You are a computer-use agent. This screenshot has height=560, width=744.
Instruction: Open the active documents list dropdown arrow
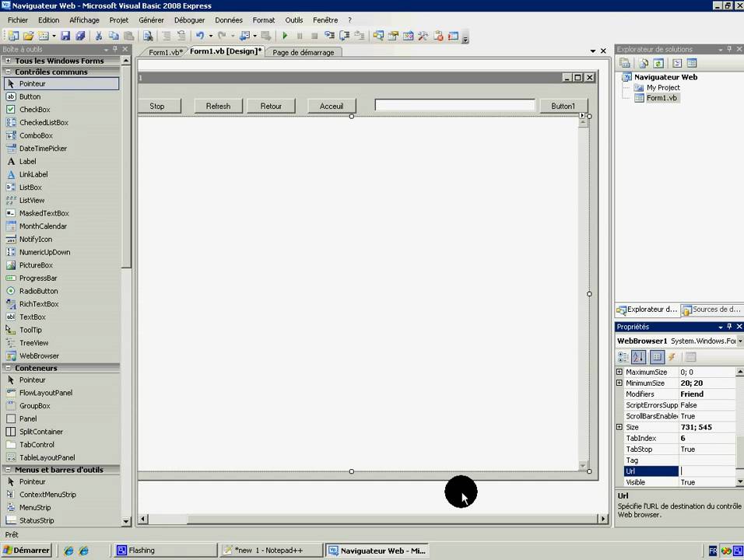(593, 51)
